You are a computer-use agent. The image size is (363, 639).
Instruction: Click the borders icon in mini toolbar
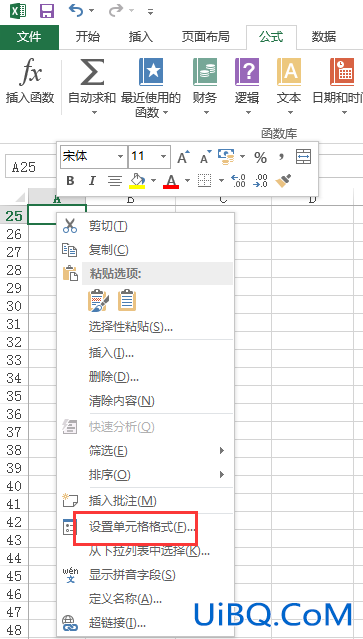click(x=205, y=181)
